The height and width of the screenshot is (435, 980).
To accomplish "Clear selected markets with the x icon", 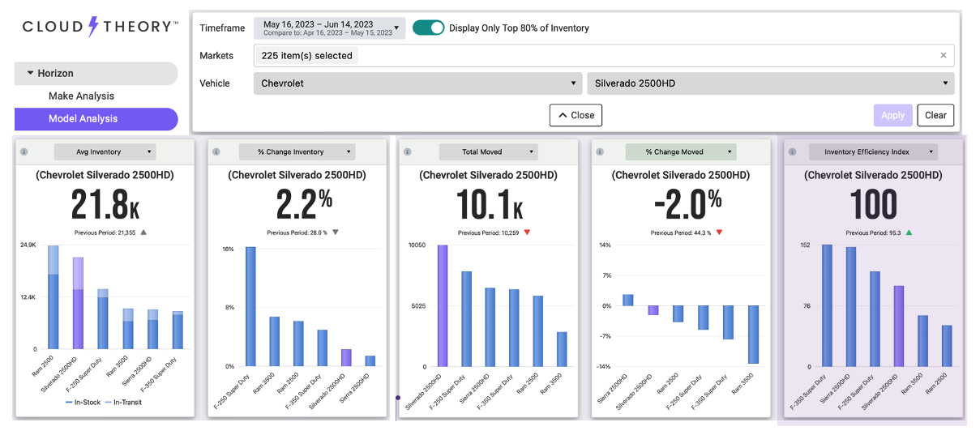I will click(x=943, y=56).
